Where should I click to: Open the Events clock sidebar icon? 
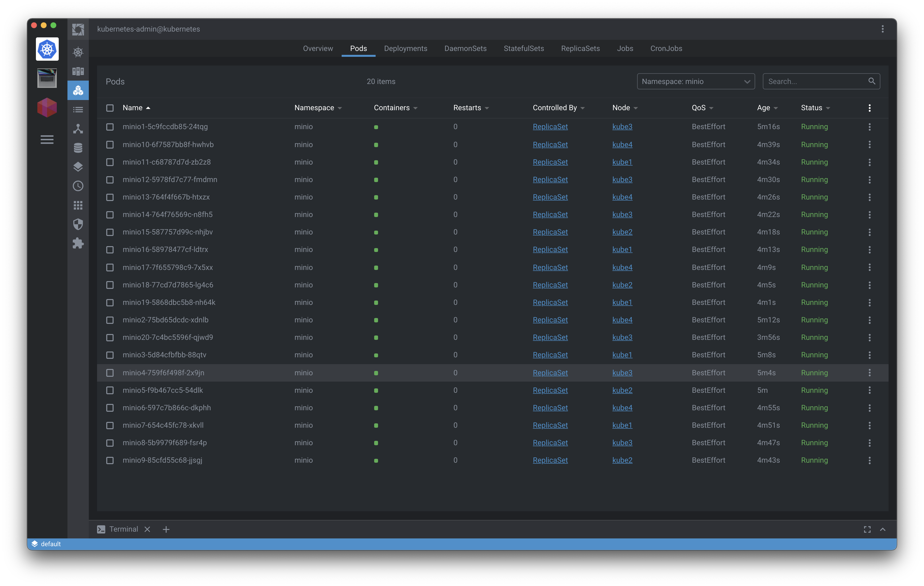(x=78, y=186)
